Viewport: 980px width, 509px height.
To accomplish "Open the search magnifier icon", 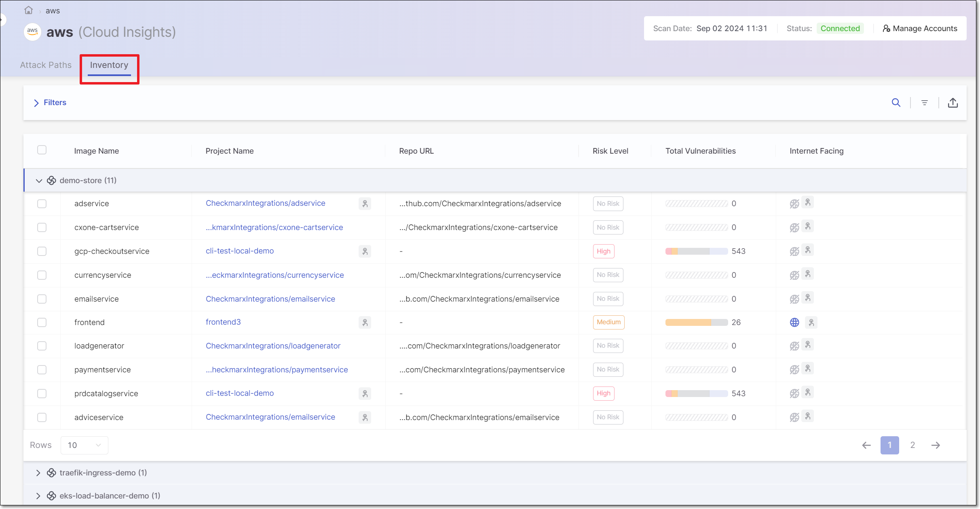I will click(x=896, y=103).
